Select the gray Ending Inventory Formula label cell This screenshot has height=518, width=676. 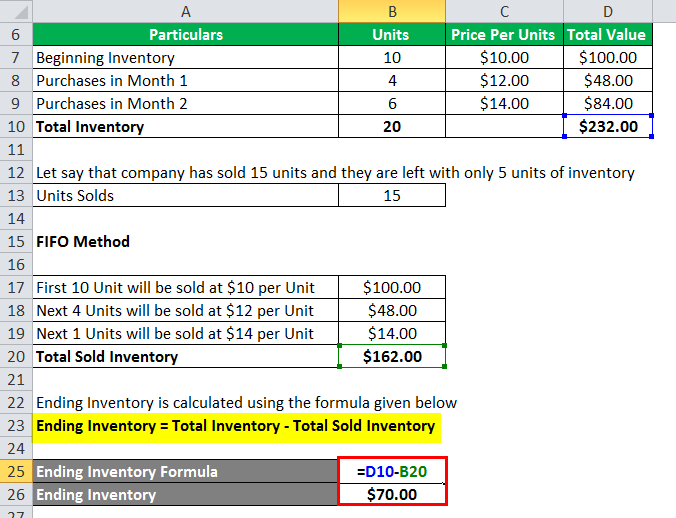point(186,472)
